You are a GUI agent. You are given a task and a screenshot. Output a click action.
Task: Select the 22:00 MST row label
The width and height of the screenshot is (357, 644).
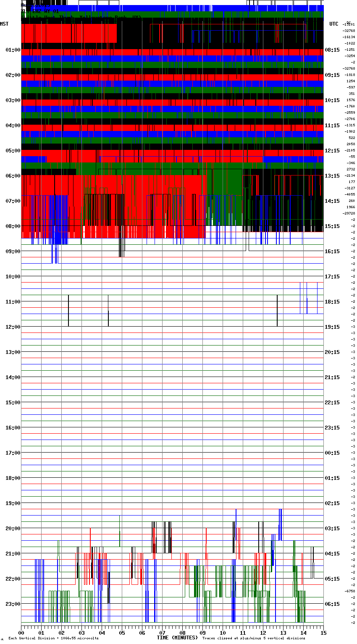13,579
